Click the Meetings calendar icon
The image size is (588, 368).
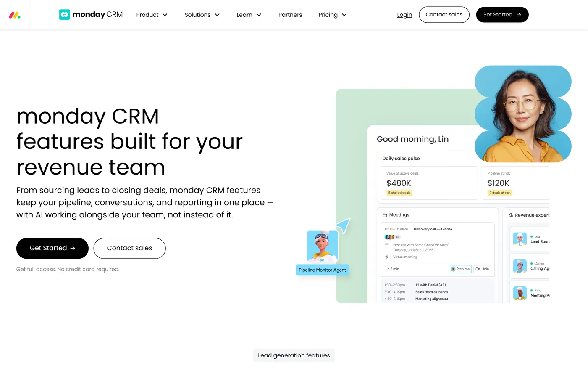pos(385,215)
